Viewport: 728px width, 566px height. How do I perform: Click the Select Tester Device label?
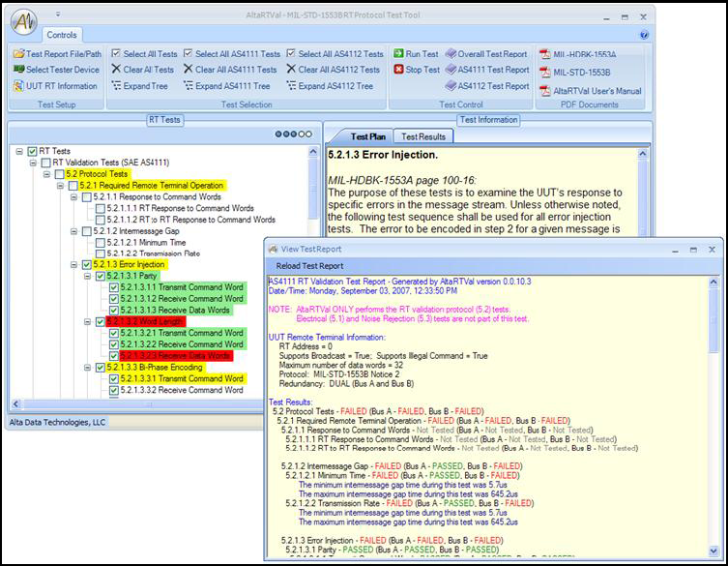[63, 70]
